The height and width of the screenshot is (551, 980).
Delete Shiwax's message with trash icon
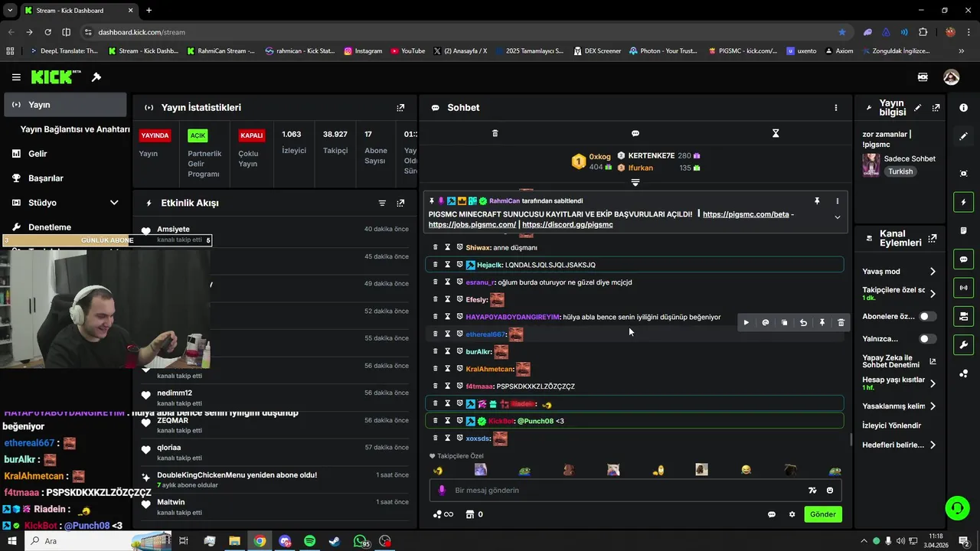point(436,247)
